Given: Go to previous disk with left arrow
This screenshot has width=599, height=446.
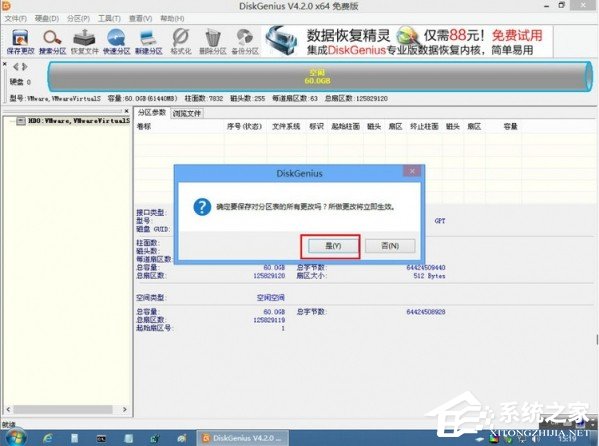Looking at the screenshot, I should coord(16,67).
